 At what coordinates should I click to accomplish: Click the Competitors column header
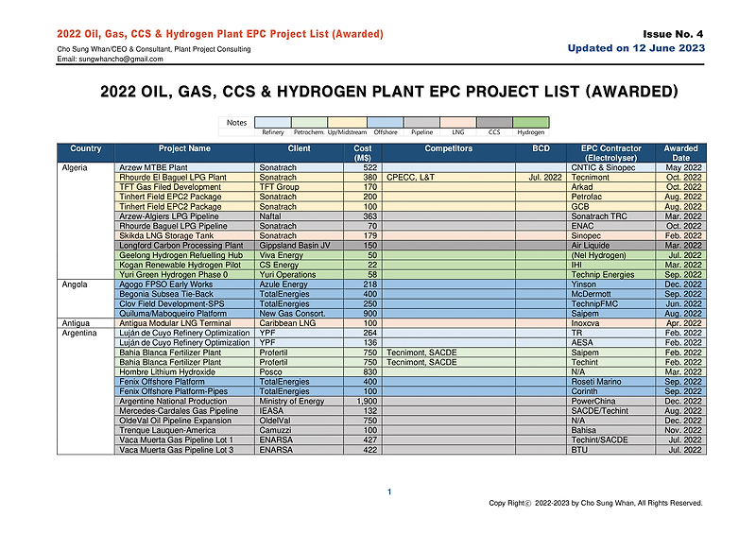[x=448, y=153]
